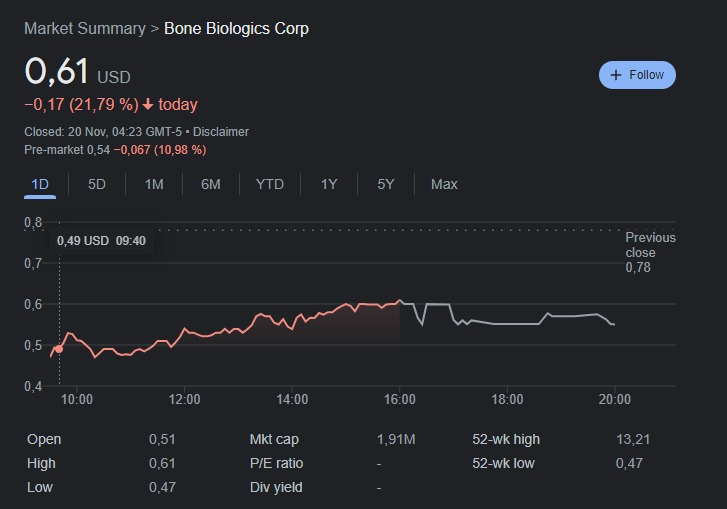Click the 52-wk high label

pos(506,439)
